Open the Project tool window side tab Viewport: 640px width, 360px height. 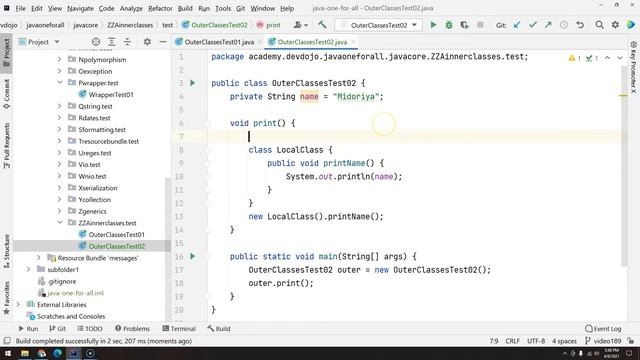point(7,53)
